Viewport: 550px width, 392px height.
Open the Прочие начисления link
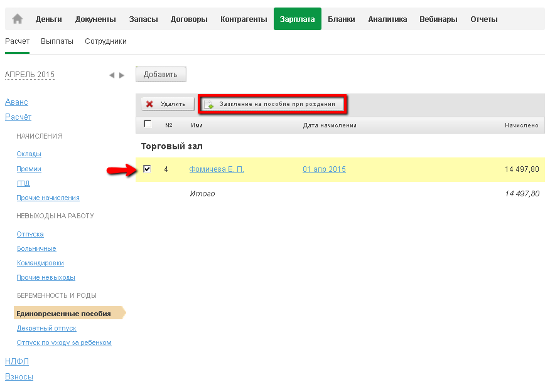coord(48,198)
